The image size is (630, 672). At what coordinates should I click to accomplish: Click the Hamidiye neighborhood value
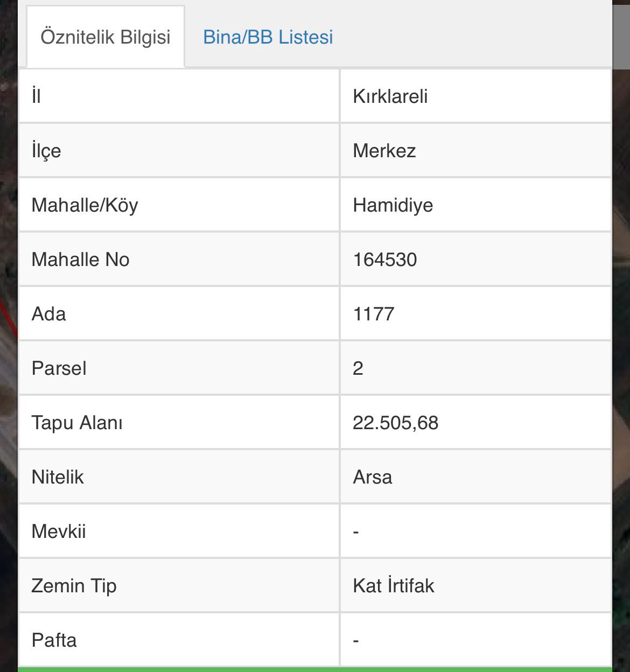pos(393,205)
